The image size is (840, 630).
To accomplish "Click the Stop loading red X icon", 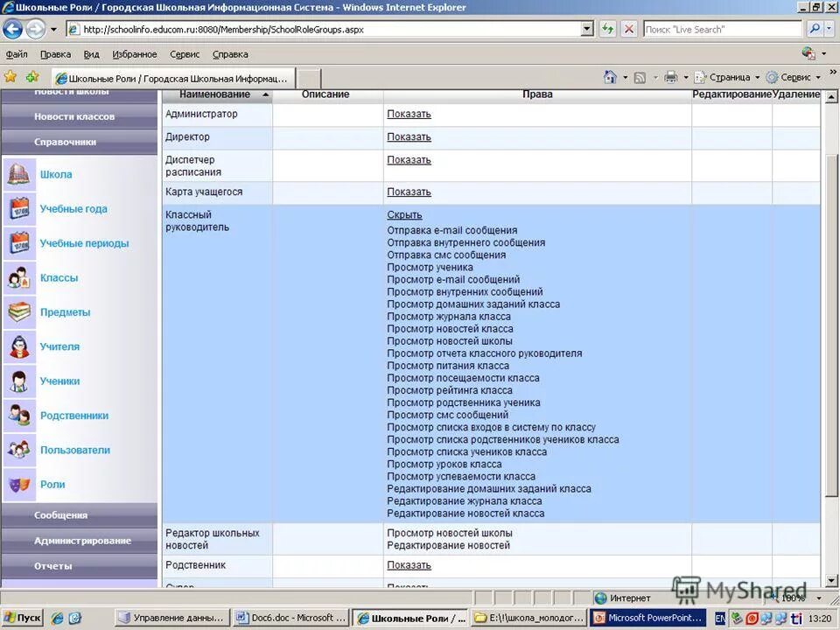I will [x=629, y=29].
